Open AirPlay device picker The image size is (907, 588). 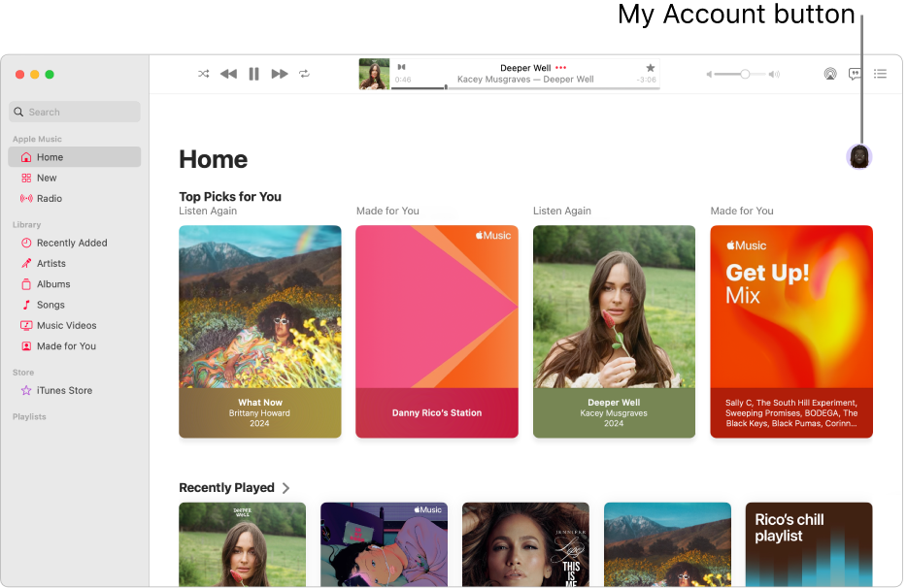pyautogui.click(x=830, y=74)
